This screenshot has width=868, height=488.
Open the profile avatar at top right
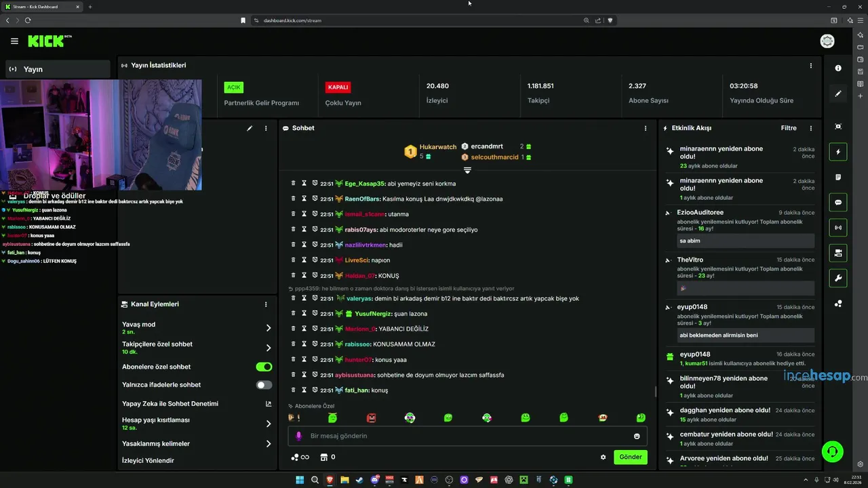(x=827, y=41)
